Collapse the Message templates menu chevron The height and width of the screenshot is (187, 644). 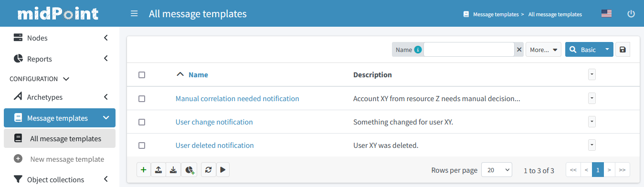click(x=106, y=118)
